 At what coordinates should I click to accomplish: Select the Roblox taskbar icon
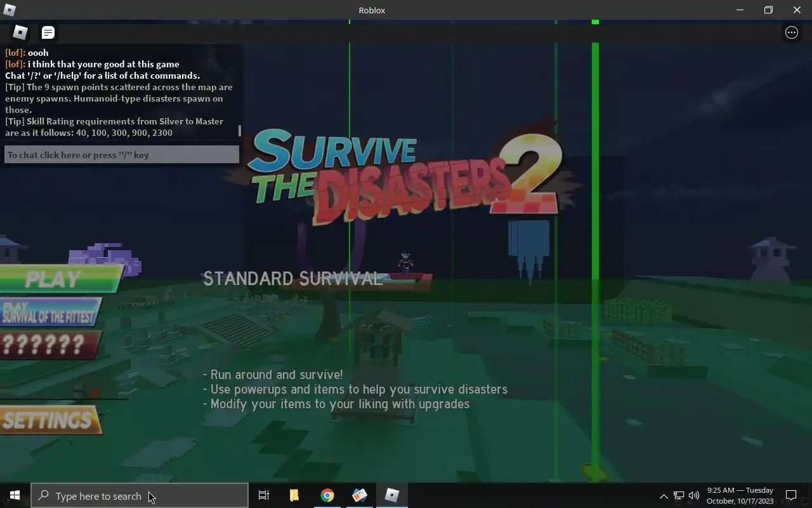point(392,495)
